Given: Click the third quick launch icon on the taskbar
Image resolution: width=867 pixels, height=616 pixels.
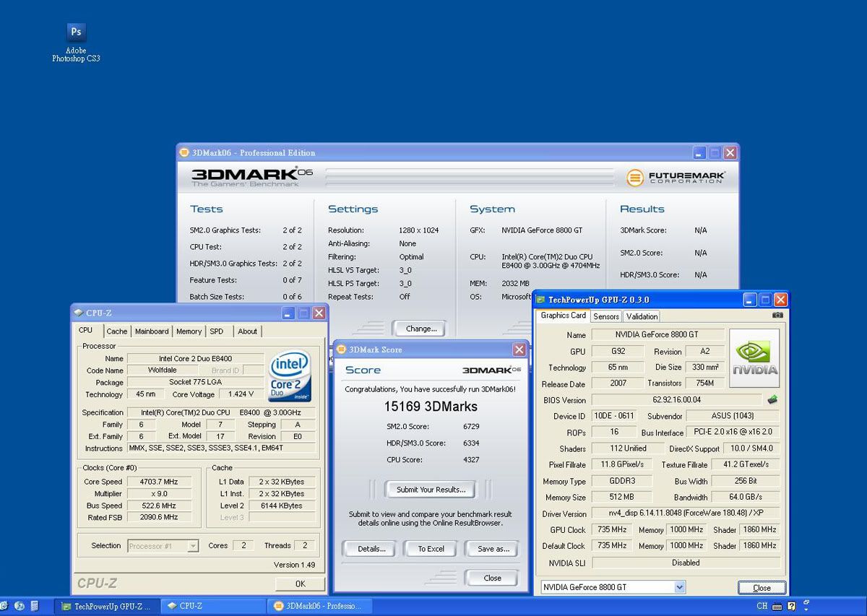Looking at the screenshot, I should tap(35, 606).
